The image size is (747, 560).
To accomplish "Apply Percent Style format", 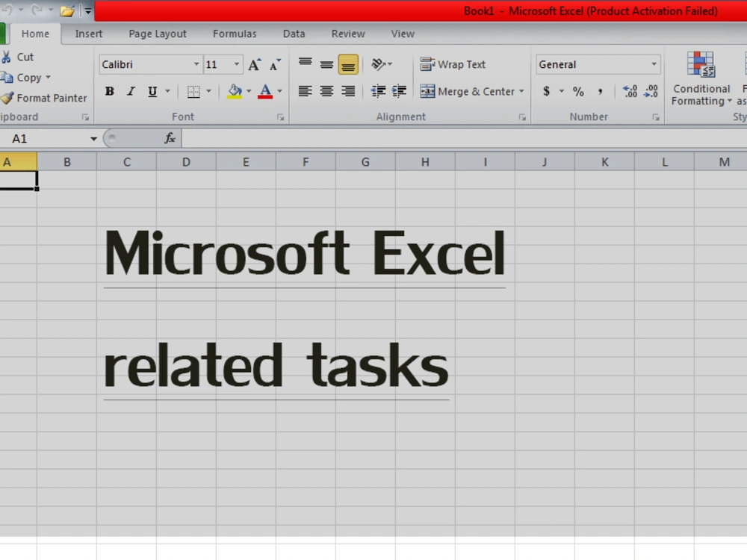I will (x=578, y=91).
